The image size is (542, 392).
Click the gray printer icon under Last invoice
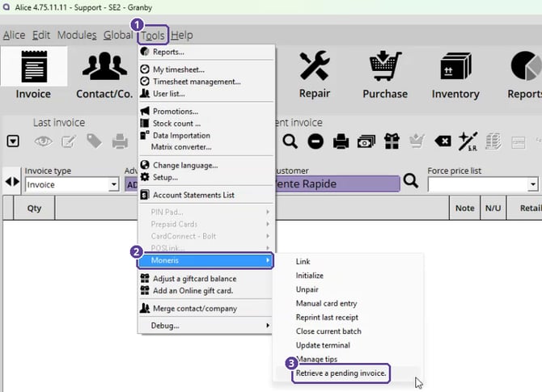tap(120, 141)
